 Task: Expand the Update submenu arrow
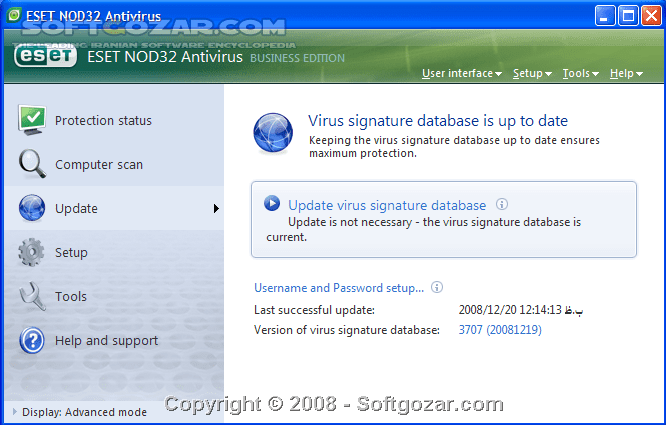coord(216,208)
